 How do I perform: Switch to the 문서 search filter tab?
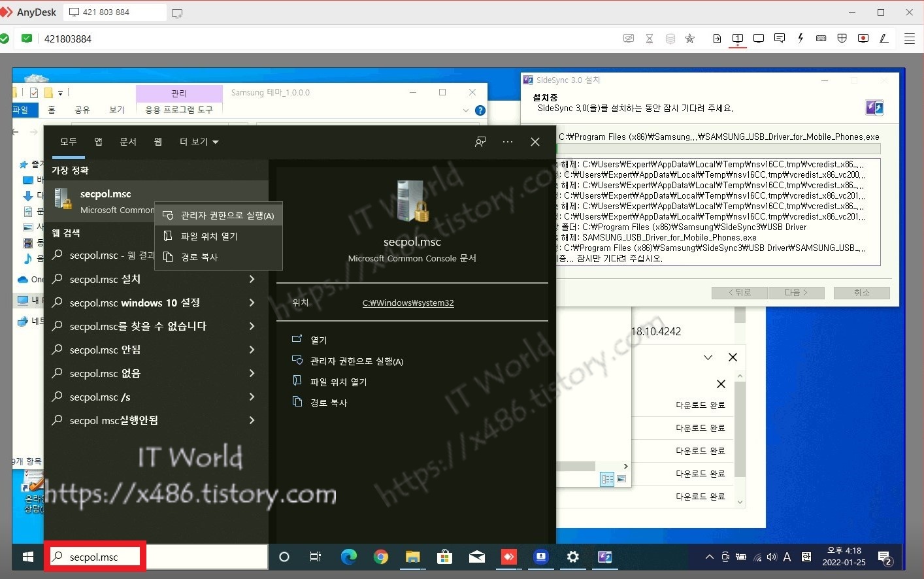(x=128, y=142)
